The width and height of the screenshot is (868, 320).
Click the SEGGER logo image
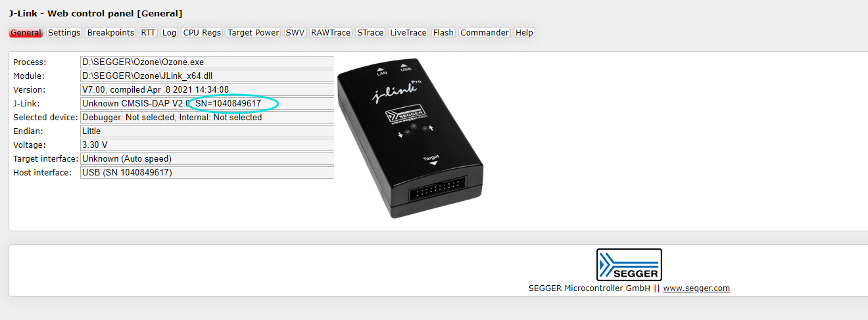click(x=629, y=265)
